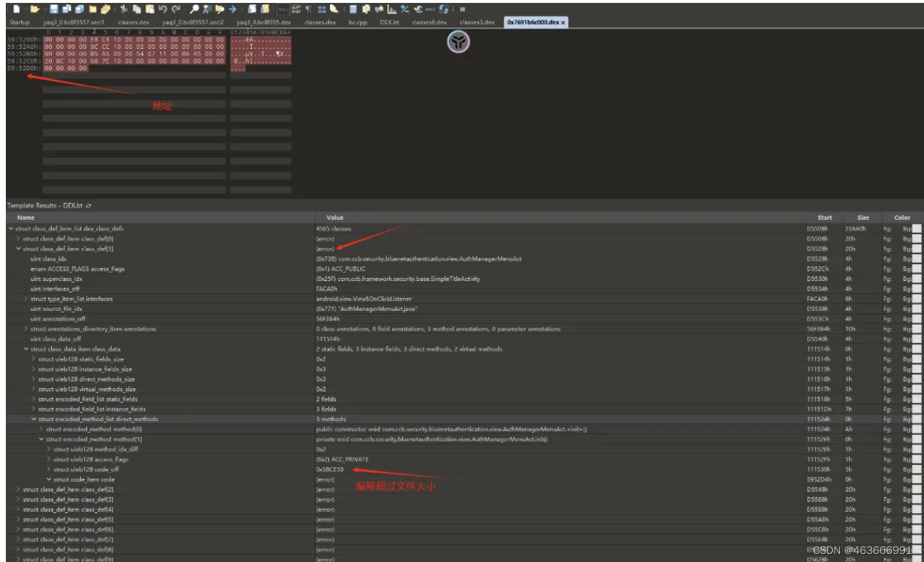The height and width of the screenshot is (562, 924).
Task: Click the New file toolbar icon
Action: click(16, 9)
